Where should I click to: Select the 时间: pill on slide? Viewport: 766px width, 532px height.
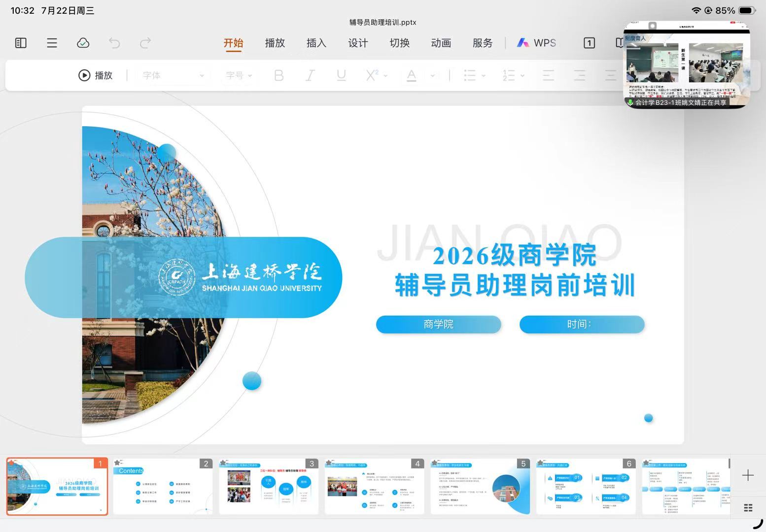(582, 324)
